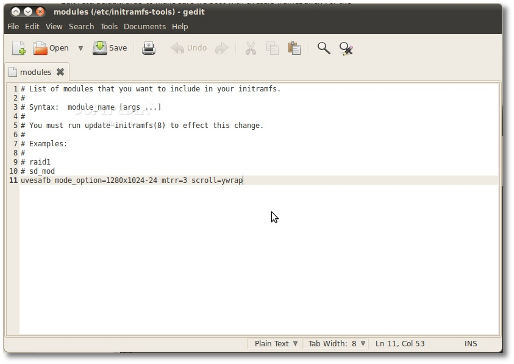Undo the last edit
514x364 pixels.
coord(189,48)
